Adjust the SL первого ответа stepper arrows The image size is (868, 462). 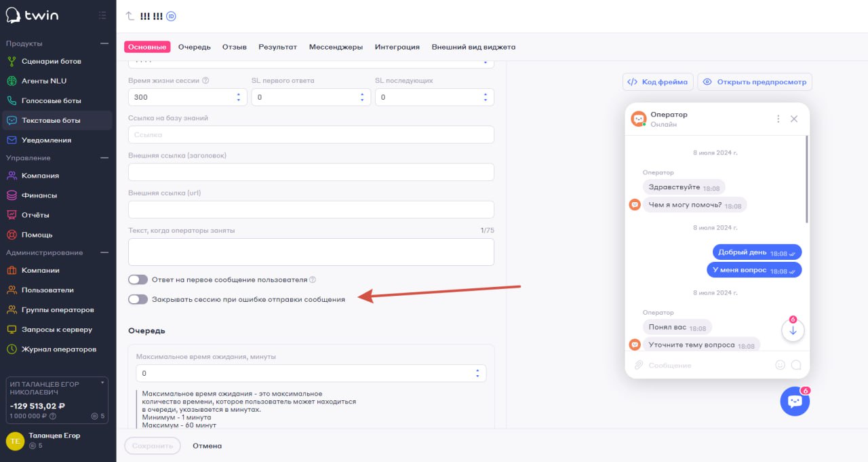pos(362,98)
